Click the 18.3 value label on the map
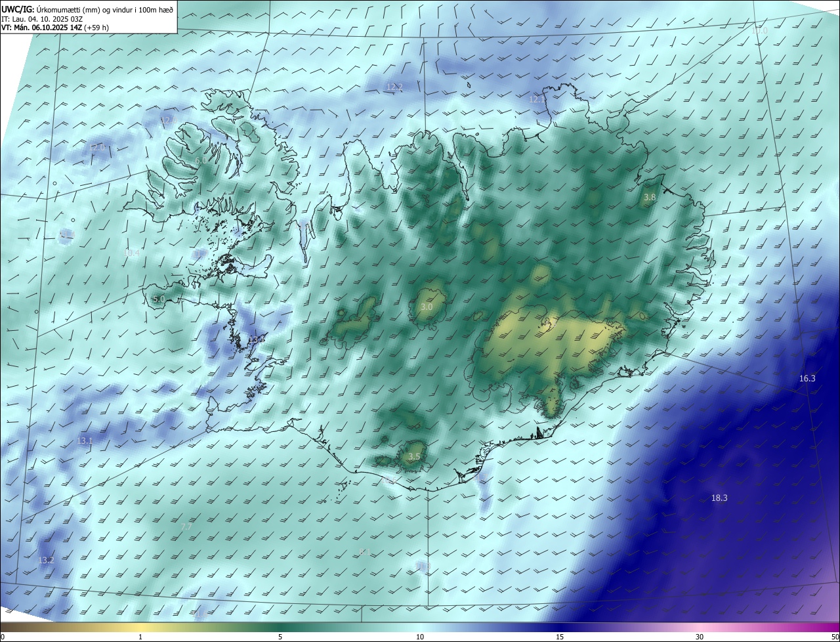This screenshot has height=642, width=840. click(x=719, y=498)
